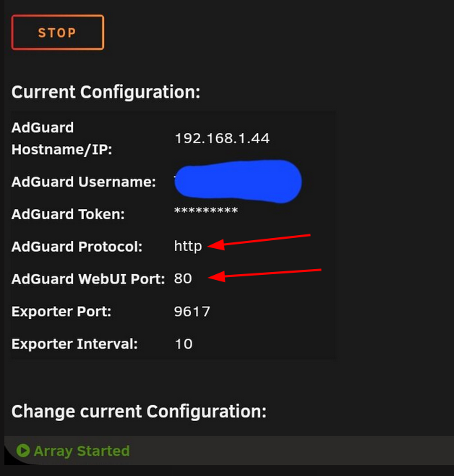The width and height of the screenshot is (454, 476).
Task: Select the 192.168.1.44 IP address value
Action: point(222,138)
